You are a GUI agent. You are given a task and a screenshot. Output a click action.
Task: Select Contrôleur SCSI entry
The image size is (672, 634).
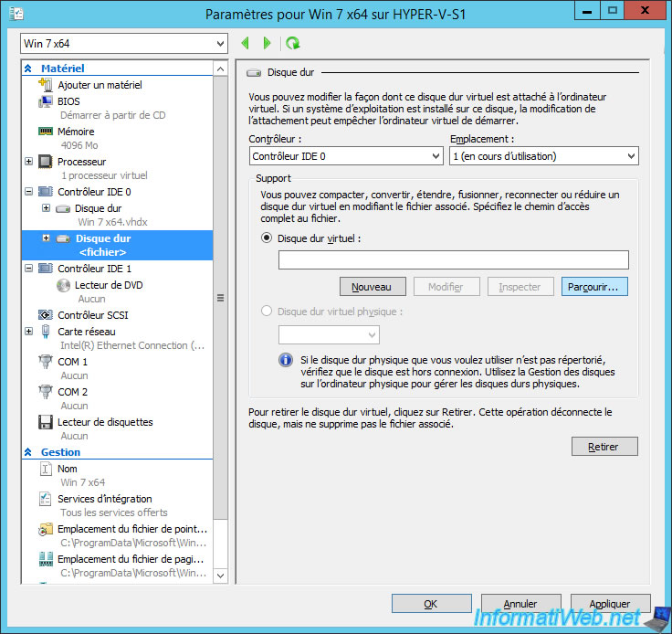pyautogui.click(x=93, y=315)
